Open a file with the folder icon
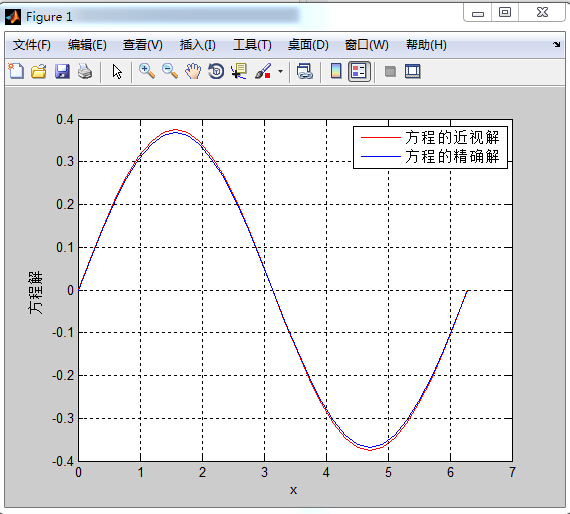570x514 pixels. [x=39, y=71]
